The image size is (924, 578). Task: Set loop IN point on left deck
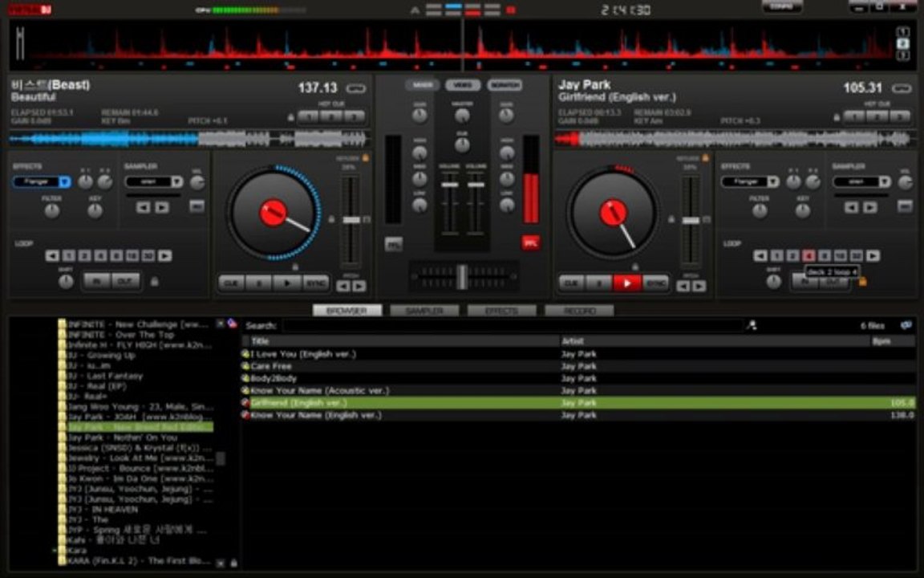pyautogui.click(x=97, y=281)
